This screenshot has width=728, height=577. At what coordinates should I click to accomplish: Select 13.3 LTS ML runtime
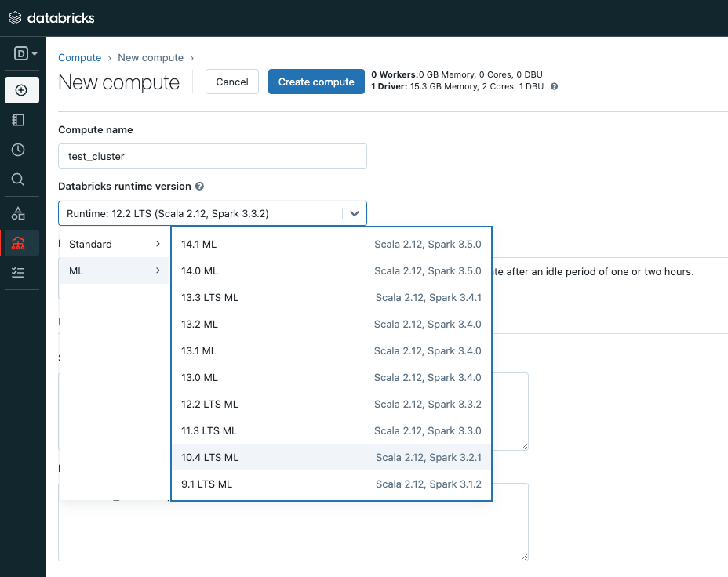click(x=331, y=297)
